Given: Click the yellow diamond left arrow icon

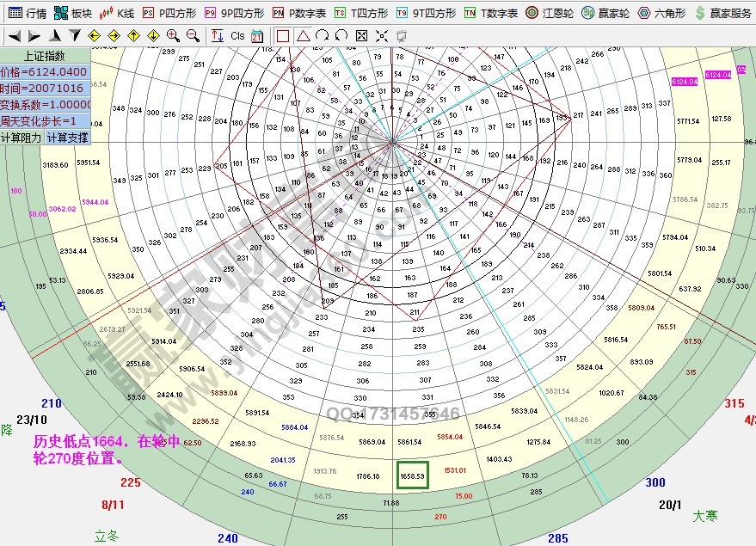Looking at the screenshot, I should pyautogui.click(x=93, y=35).
